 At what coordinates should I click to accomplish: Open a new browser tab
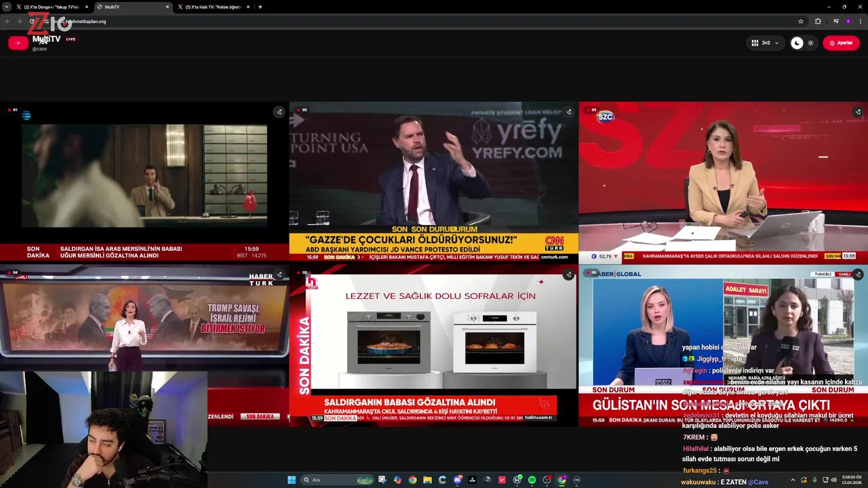pos(260,7)
